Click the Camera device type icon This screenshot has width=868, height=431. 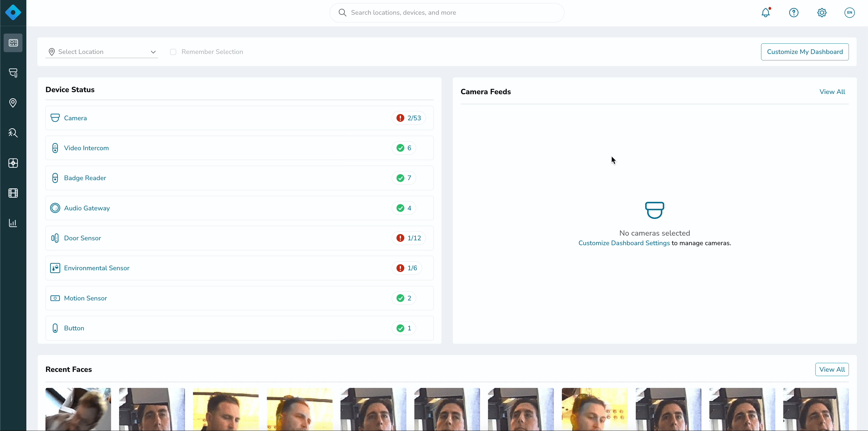point(55,118)
